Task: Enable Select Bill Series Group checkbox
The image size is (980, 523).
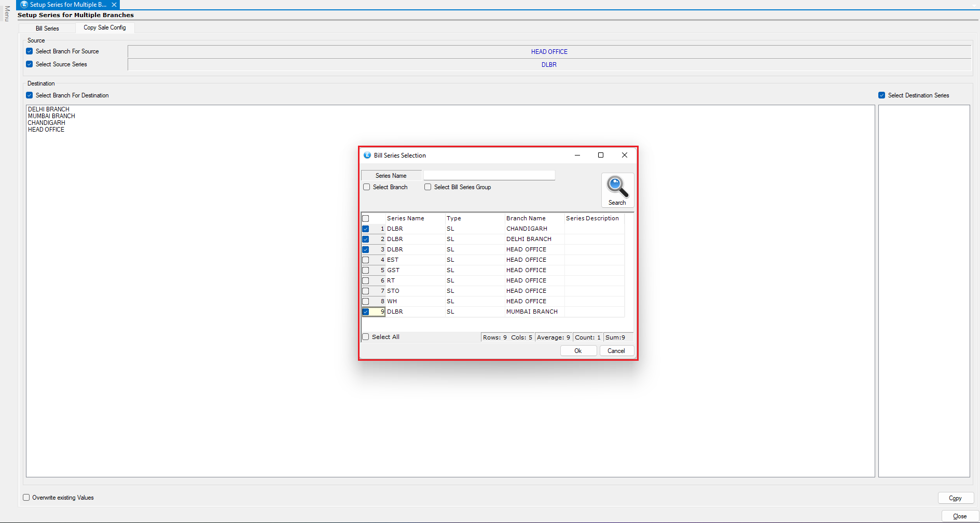Action: 428,187
